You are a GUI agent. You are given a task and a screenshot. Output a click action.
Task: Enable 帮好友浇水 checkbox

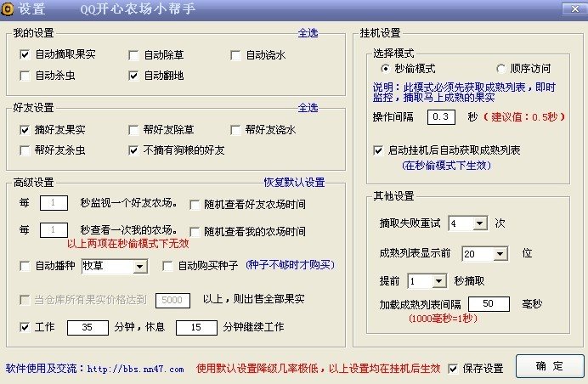click(x=235, y=130)
